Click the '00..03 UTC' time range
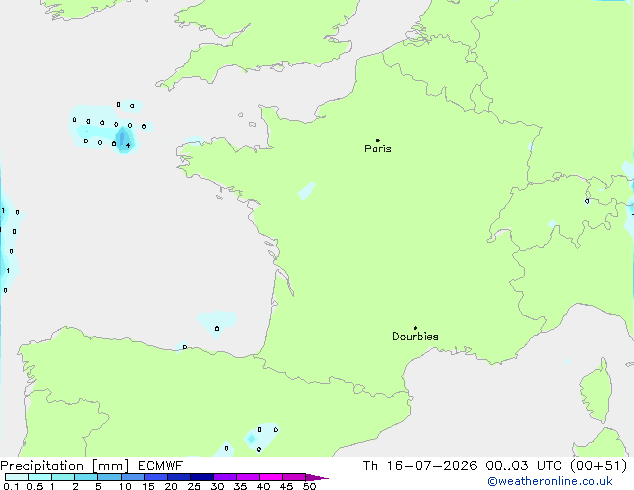 (524, 466)
